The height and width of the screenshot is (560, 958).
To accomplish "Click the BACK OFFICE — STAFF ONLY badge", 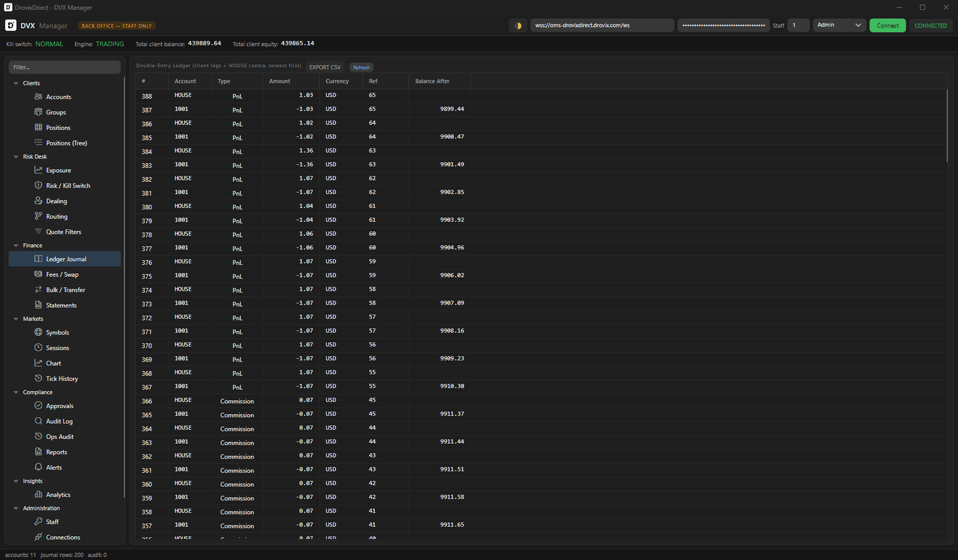I will pyautogui.click(x=117, y=26).
